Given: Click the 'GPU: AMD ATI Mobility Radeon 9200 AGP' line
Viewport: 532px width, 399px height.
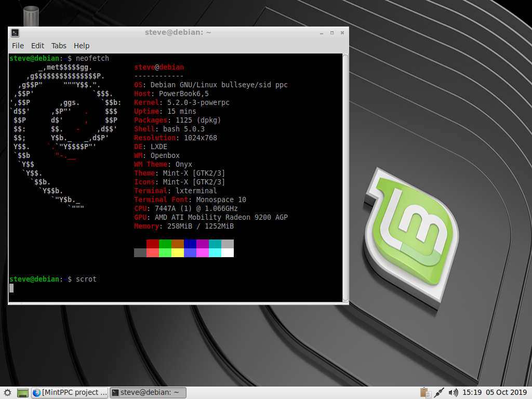Looking at the screenshot, I should click(x=211, y=217).
